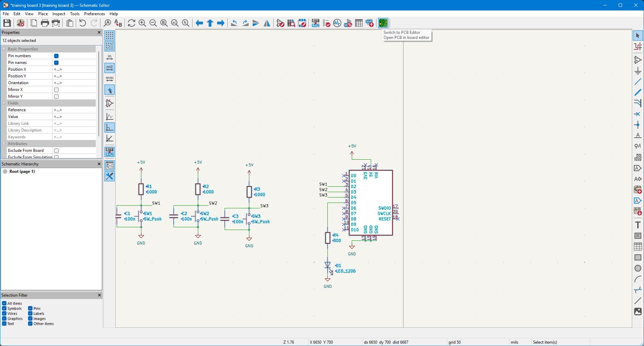Select the Add Junction tool

[638, 125]
